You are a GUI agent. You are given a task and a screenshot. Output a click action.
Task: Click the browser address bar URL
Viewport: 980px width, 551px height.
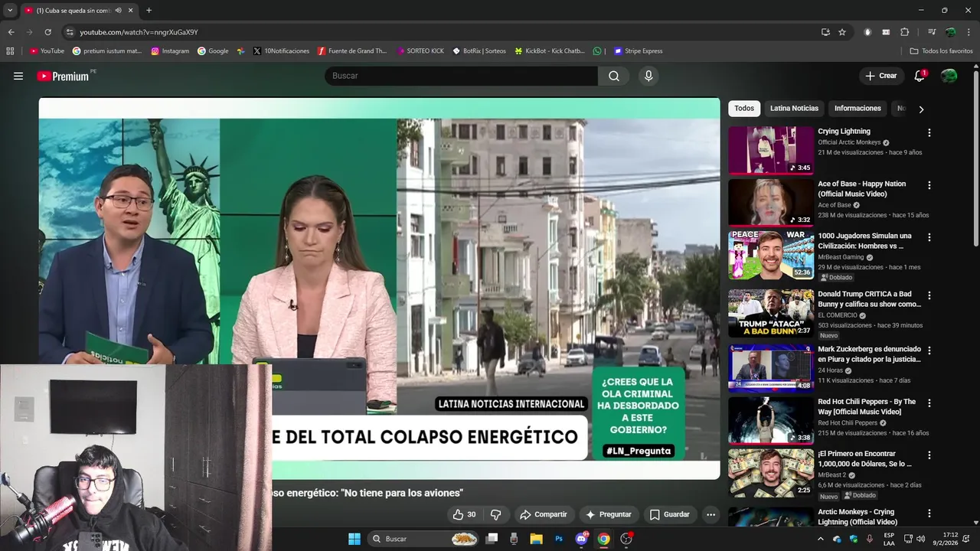[x=139, y=32]
